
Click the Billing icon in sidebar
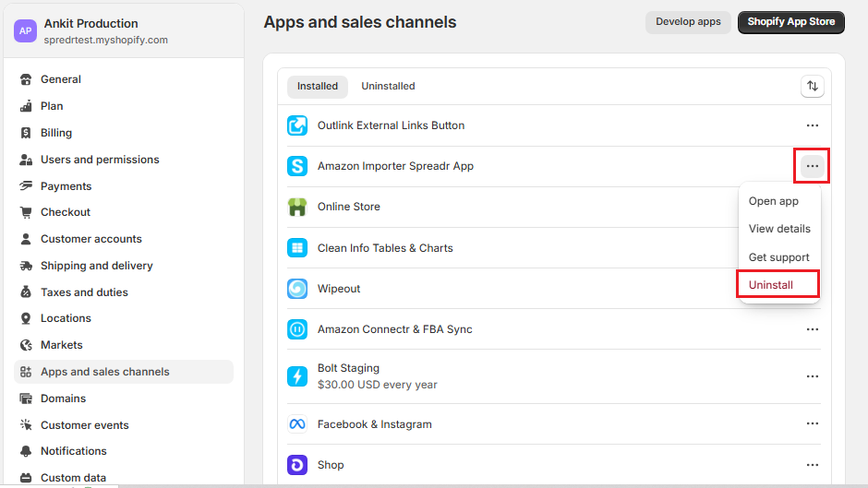click(26, 133)
